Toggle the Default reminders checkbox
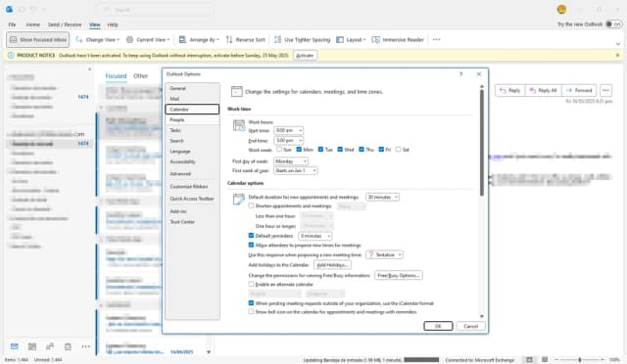This screenshot has width=627, height=364. coord(251,236)
